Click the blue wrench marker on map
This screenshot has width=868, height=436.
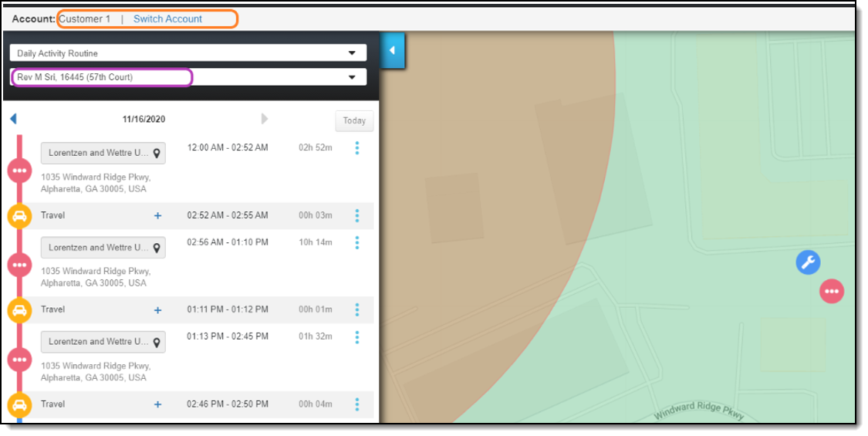808,262
